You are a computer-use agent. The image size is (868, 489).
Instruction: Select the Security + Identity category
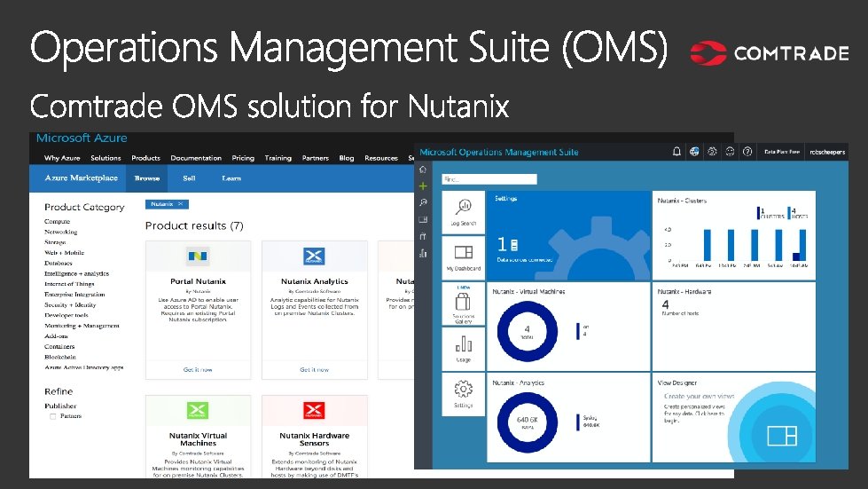tap(70, 305)
